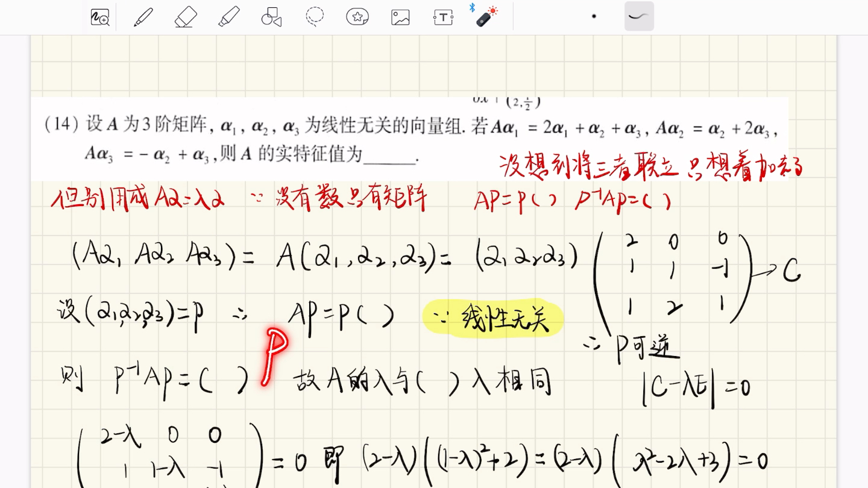Viewport: 868px width, 488px height.
Task: Click the printed question text '(14) 设 A 为3阶矩阵'
Action: 125,125
